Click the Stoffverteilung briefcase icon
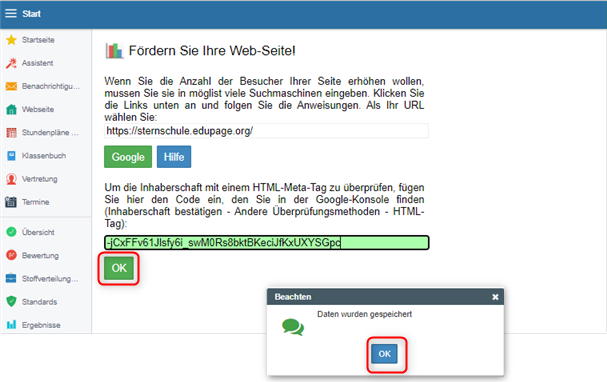The image size is (607, 382). tap(11, 278)
